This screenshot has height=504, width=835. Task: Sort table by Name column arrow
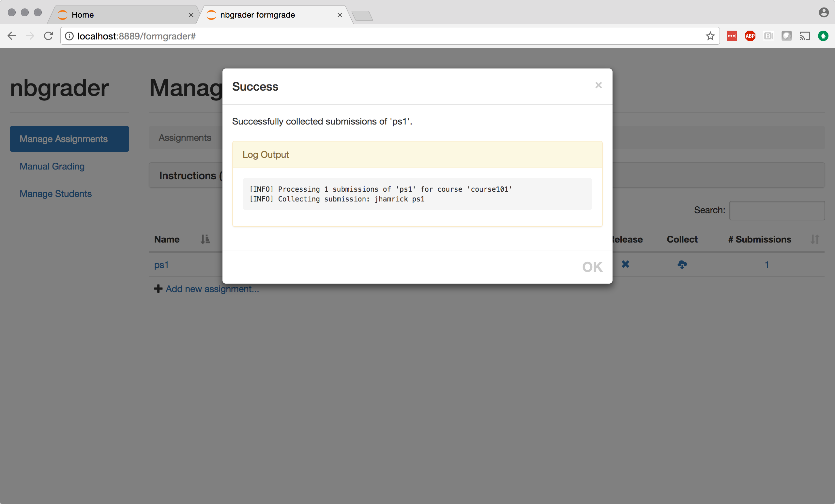pyautogui.click(x=205, y=240)
